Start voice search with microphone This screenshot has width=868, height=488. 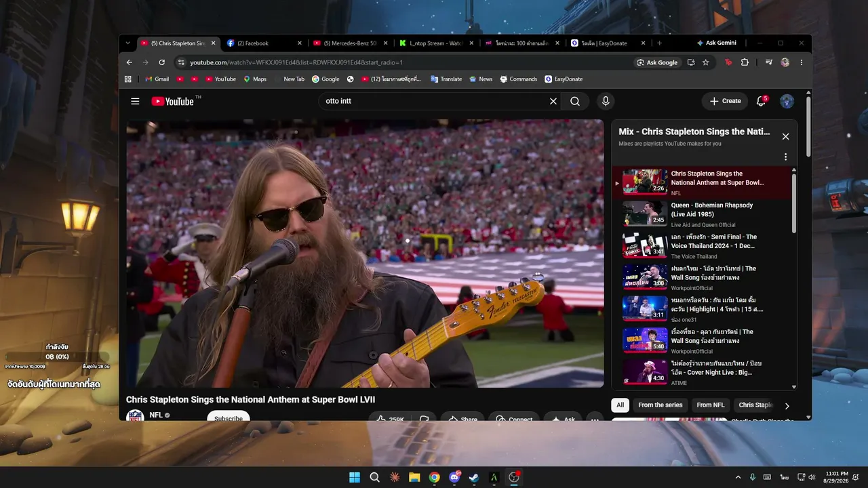[x=606, y=101]
